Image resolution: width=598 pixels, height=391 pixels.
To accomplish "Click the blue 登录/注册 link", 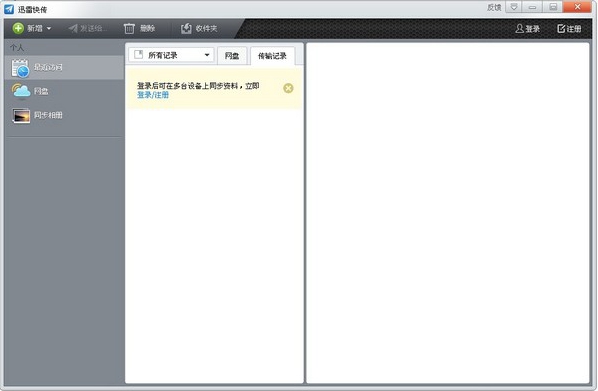I will (x=153, y=95).
